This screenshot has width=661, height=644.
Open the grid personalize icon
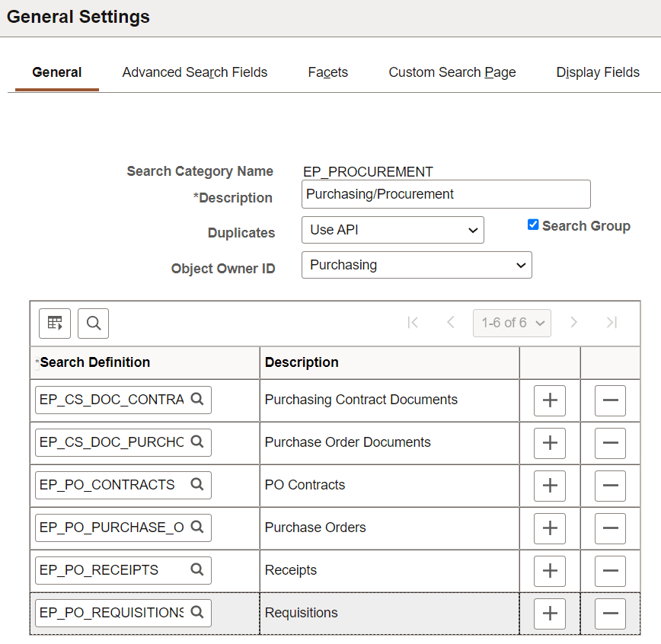coord(55,324)
